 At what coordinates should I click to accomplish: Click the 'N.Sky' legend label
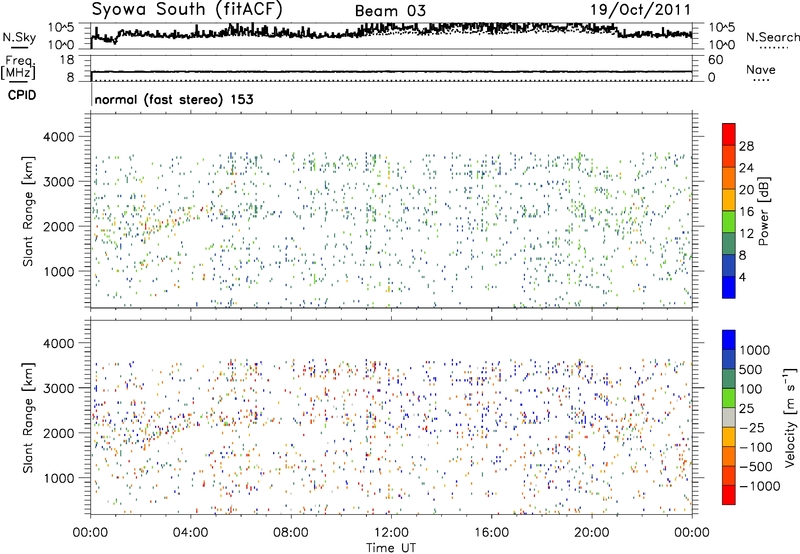click(x=19, y=37)
